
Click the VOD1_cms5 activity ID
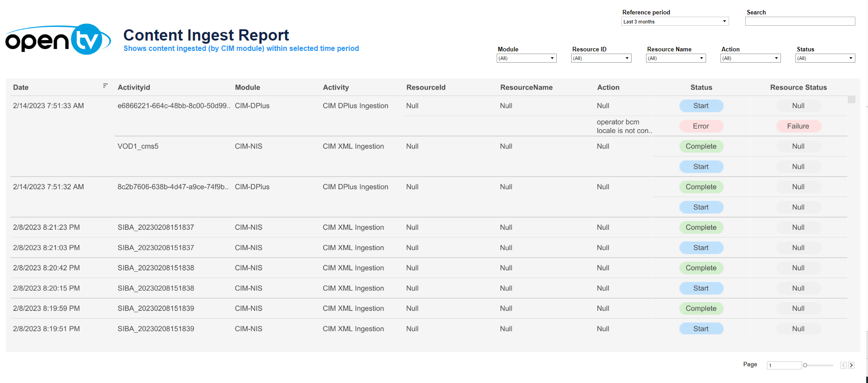tap(138, 146)
